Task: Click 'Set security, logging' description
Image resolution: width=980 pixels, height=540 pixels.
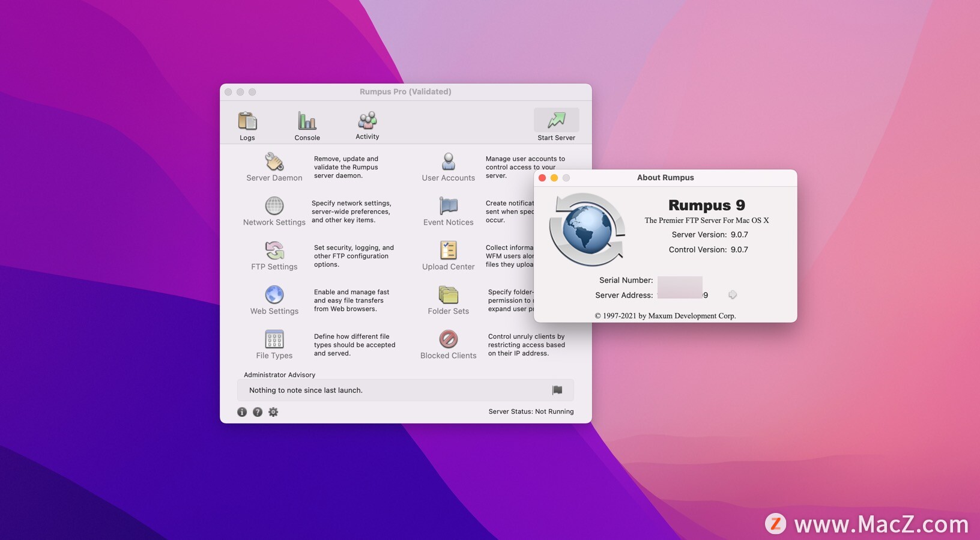Action: click(x=354, y=256)
